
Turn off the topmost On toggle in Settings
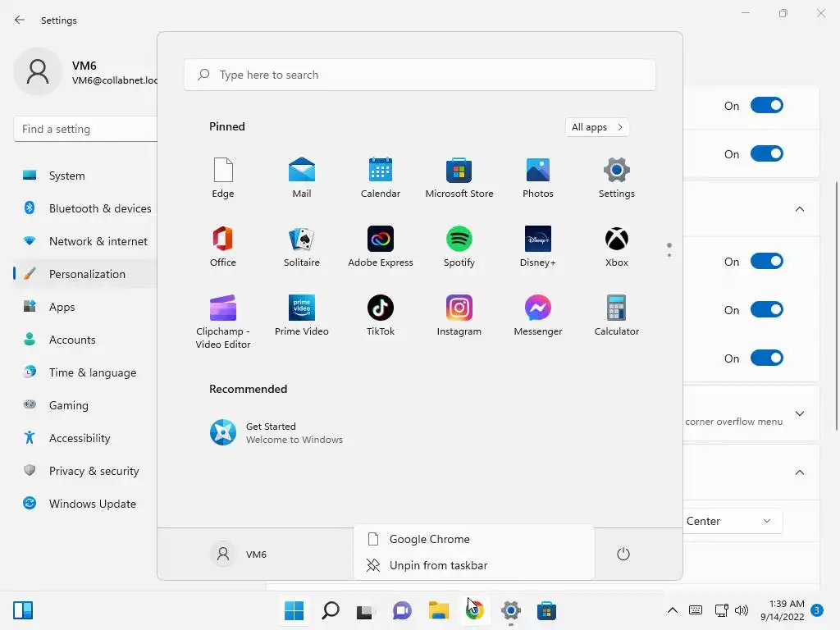767,106
